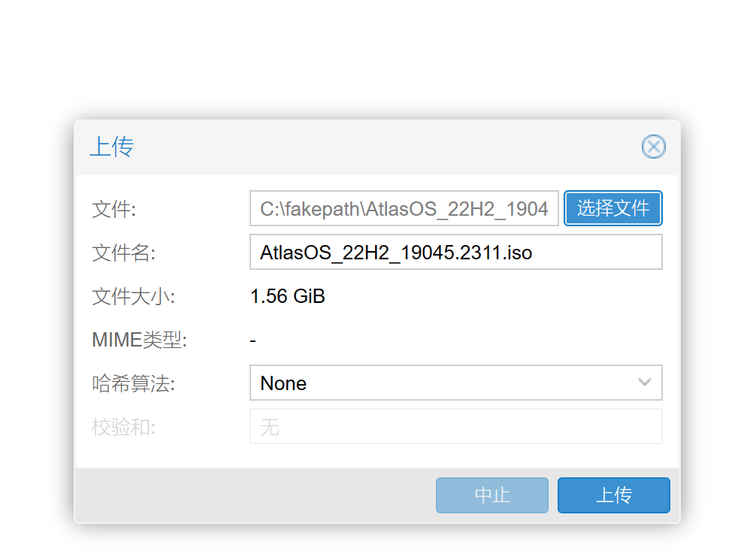
Task: Click the 中止 abort button
Action: tap(492, 495)
